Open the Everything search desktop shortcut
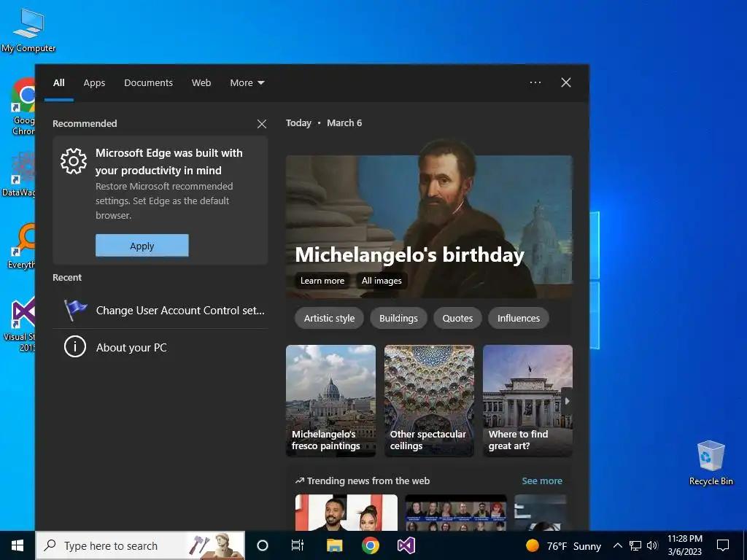Viewport: 747px width, 560px height. tap(21, 246)
